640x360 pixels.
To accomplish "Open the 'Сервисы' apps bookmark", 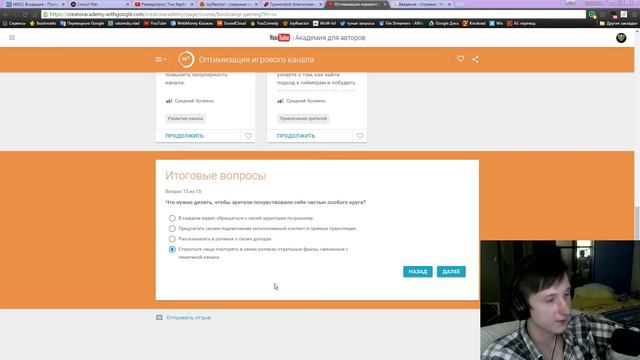I will 14,23.
